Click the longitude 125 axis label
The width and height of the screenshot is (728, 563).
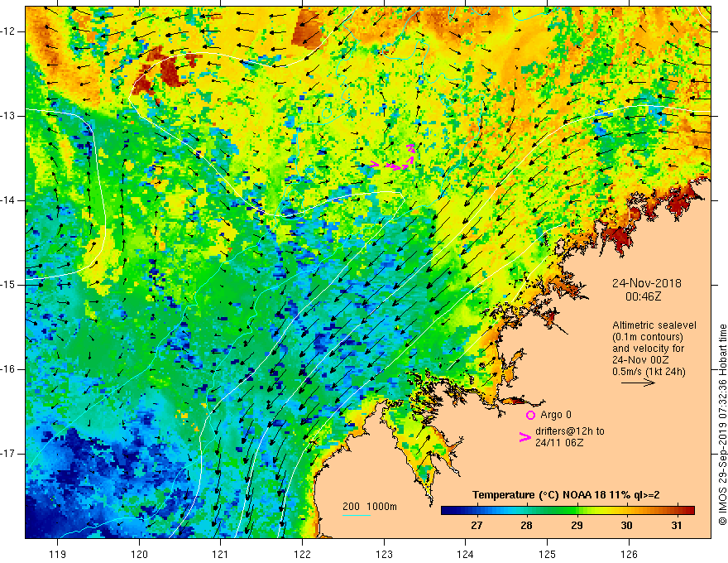tap(548, 554)
